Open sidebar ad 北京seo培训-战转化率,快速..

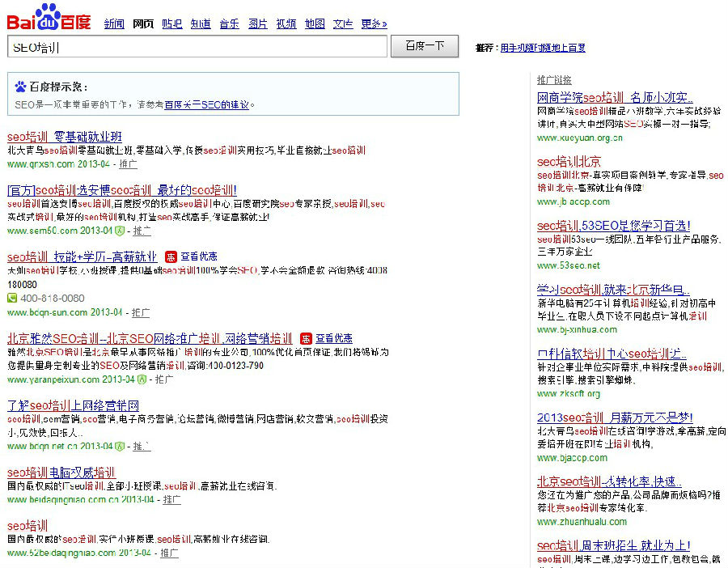pyautogui.click(x=610, y=481)
